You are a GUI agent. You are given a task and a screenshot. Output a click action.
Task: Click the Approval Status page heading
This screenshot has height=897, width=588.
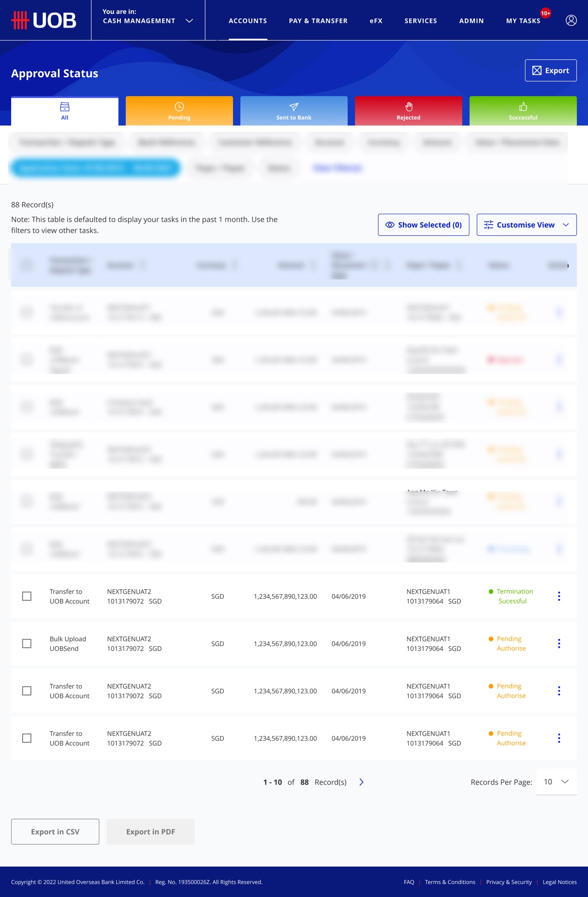tap(55, 74)
